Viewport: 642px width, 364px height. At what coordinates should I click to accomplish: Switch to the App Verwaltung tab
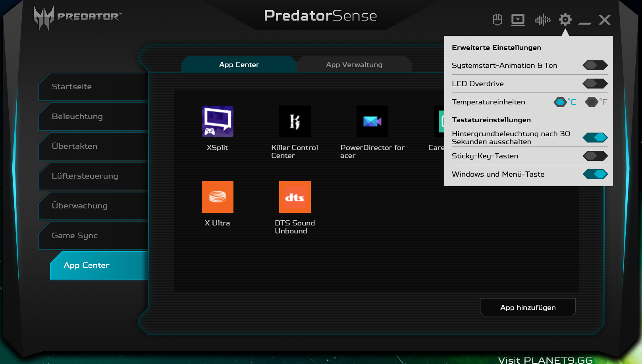(x=354, y=65)
